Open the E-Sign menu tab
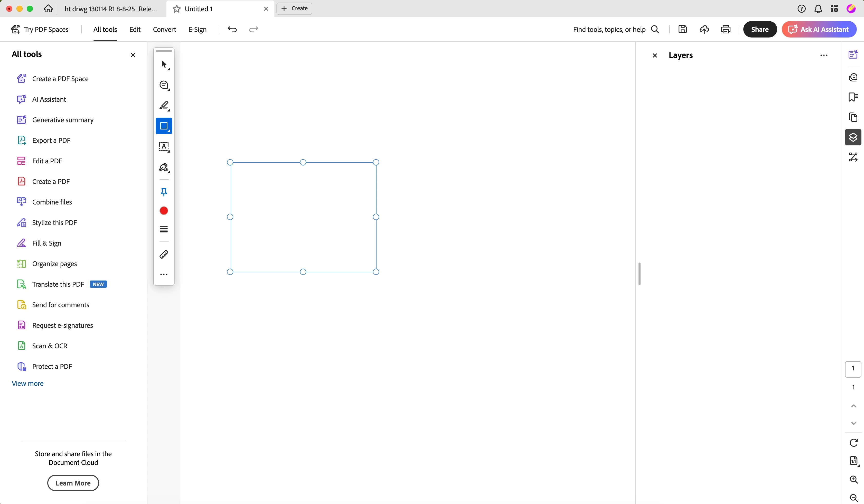Image resolution: width=864 pixels, height=504 pixels. 197,30
